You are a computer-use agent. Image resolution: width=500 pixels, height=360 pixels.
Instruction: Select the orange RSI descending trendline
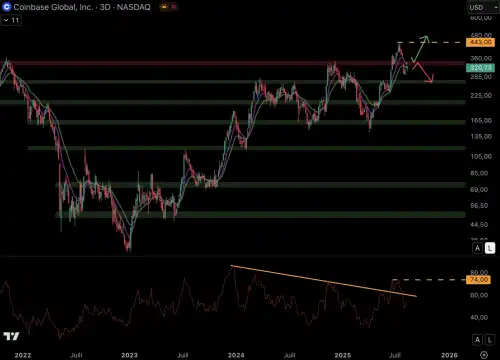click(323, 281)
